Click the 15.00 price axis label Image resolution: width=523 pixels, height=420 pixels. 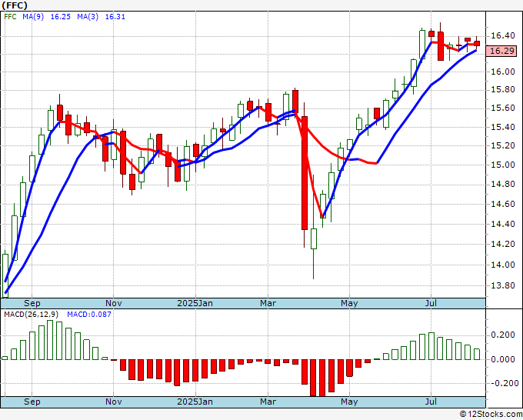503,165
